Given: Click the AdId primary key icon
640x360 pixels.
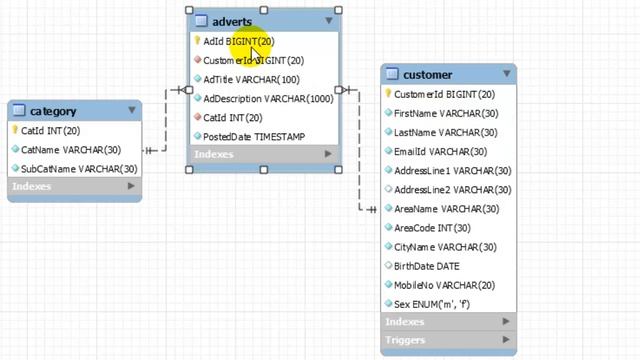Looking at the screenshot, I should tap(197, 40).
